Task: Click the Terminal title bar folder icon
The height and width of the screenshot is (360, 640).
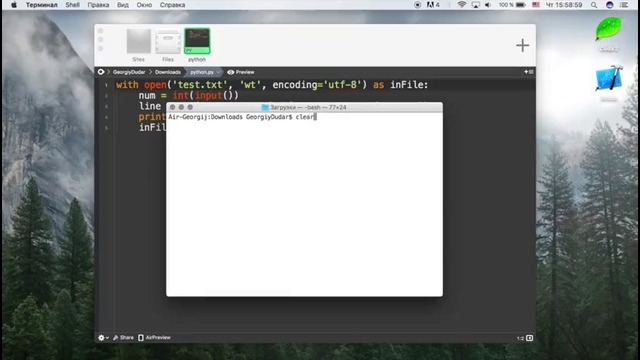Action: (x=265, y=107)
